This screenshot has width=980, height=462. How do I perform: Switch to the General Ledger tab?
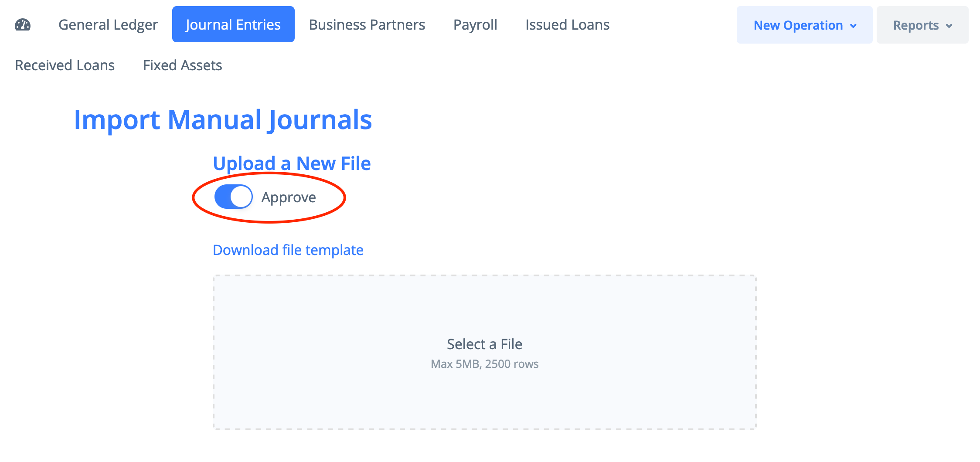108,24
